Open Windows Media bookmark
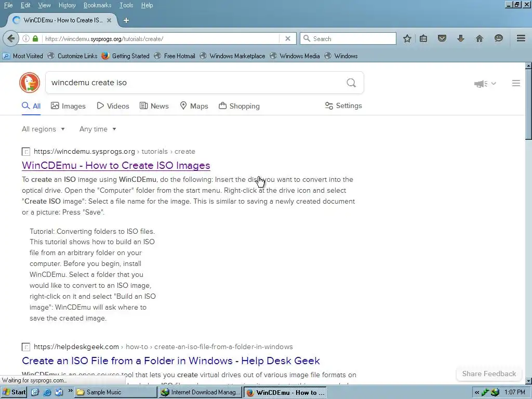Screen dimensions: 532x399 coord(295,56)
